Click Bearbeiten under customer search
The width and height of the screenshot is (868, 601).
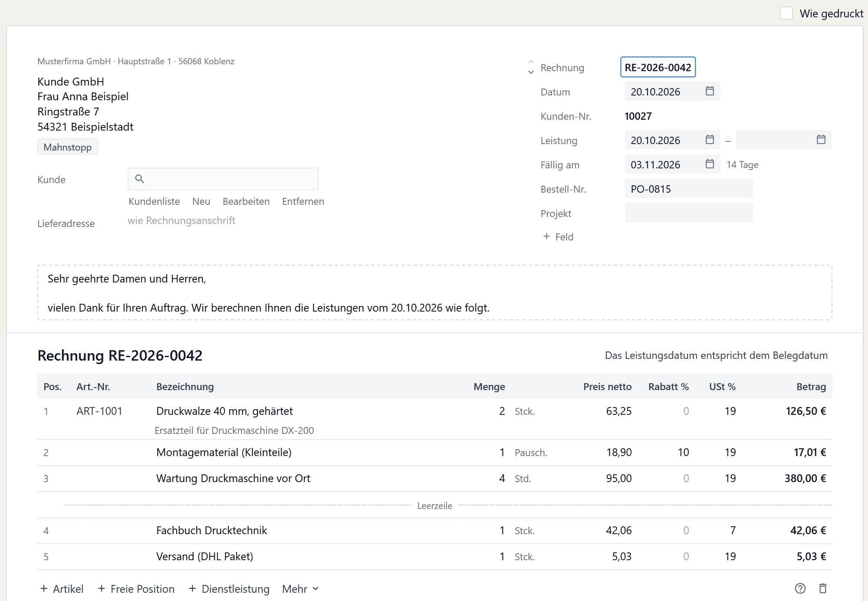(x=246, y=201)
